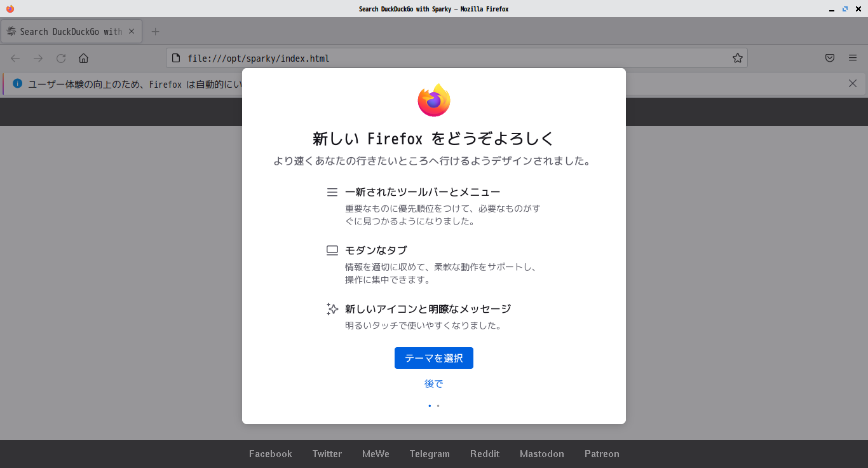This screenshot has width=868, height=468.
Task: Dismiss the notification bar with X
Action: click(x=853, y=84)
